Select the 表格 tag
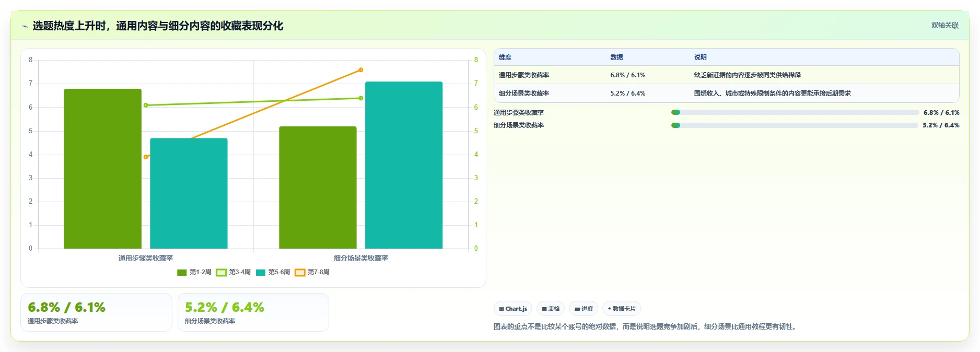The width and height of the screenshot is (980, 352). pyautogui.click(x=551, y=309)
